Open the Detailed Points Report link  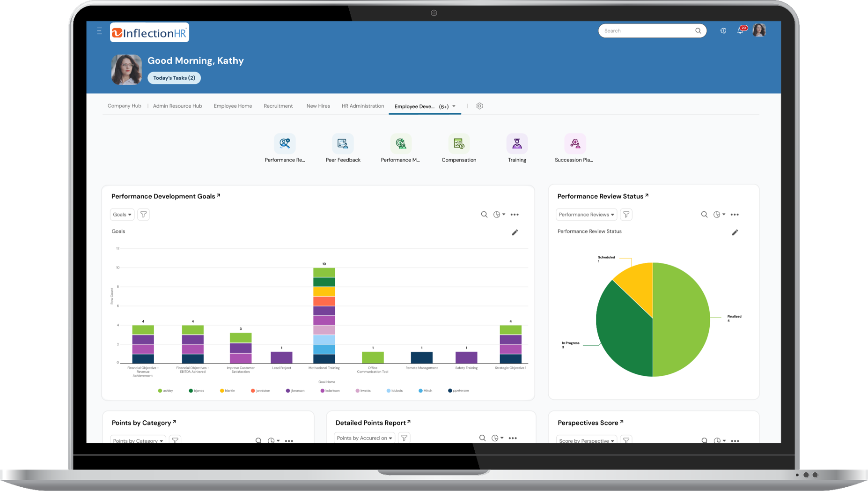point(373,423)
